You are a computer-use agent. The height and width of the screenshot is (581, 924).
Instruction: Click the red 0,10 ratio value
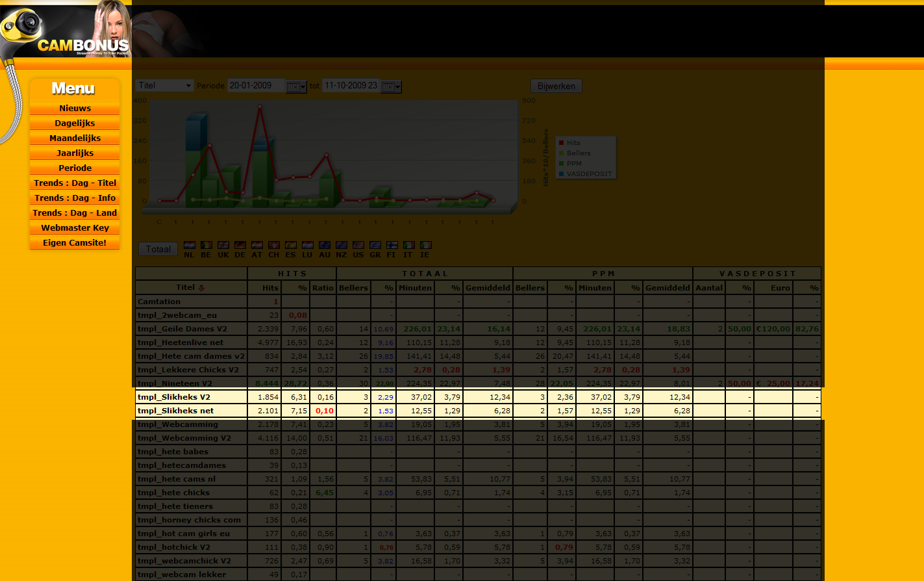coord(325,411)
